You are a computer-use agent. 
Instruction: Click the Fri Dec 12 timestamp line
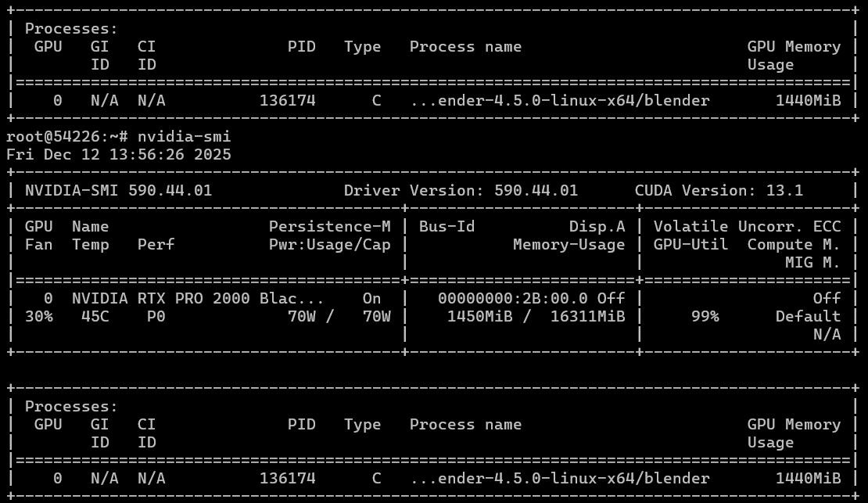pos(119,155)
